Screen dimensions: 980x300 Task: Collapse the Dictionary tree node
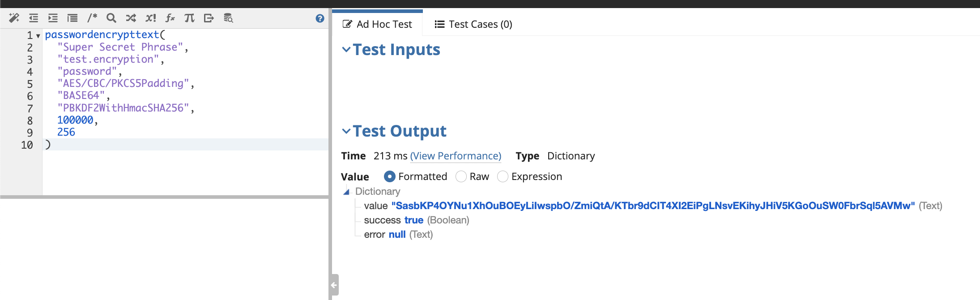346,192
